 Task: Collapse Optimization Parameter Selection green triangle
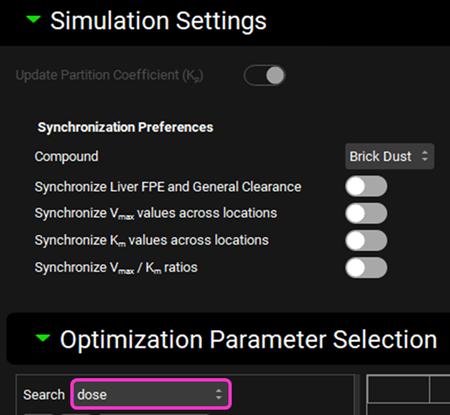pyautogui.click(x=43, y=338)
